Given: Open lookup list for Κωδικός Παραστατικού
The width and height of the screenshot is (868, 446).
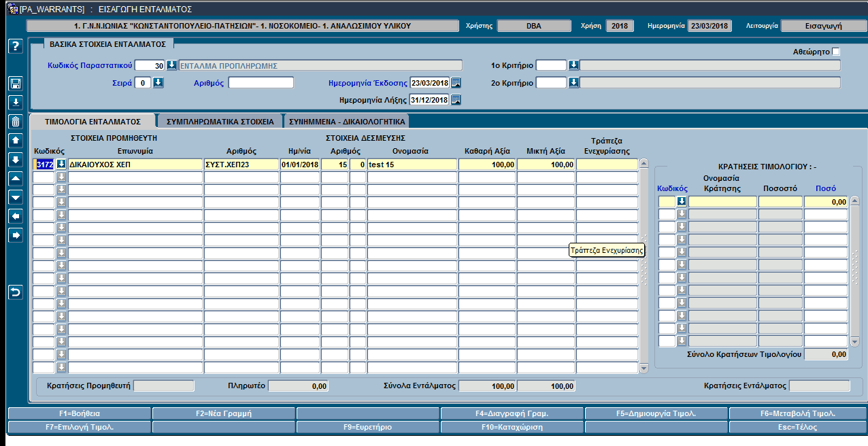Looking at the screenshot, I should pyautogui.click(x=172, y=65).
